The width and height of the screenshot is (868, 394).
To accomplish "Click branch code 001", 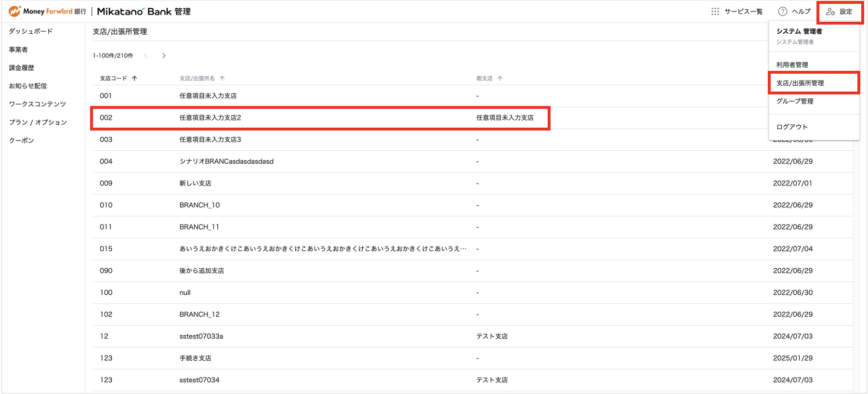I will [106, 96].
